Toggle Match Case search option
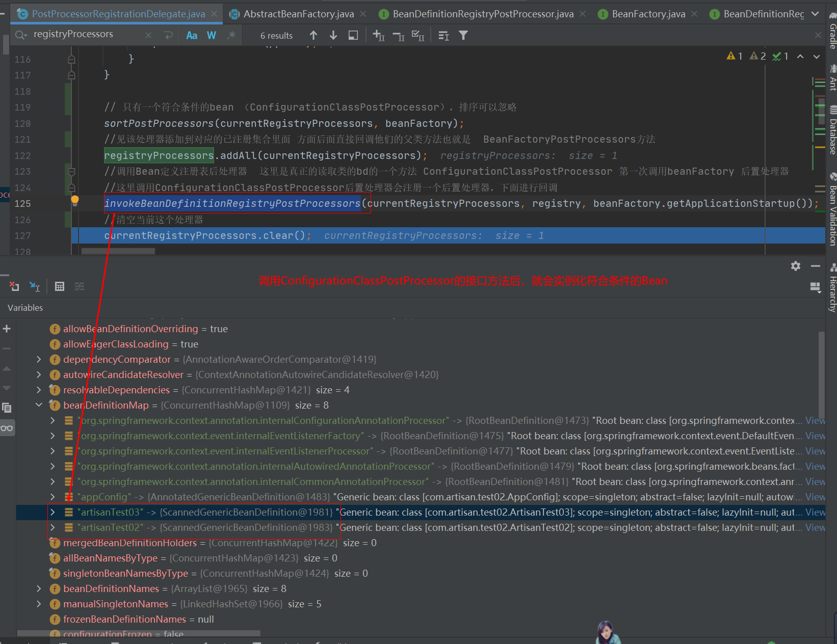Image resolution: width=837 pixels, height=644 pixels. (x=192, y=35)
